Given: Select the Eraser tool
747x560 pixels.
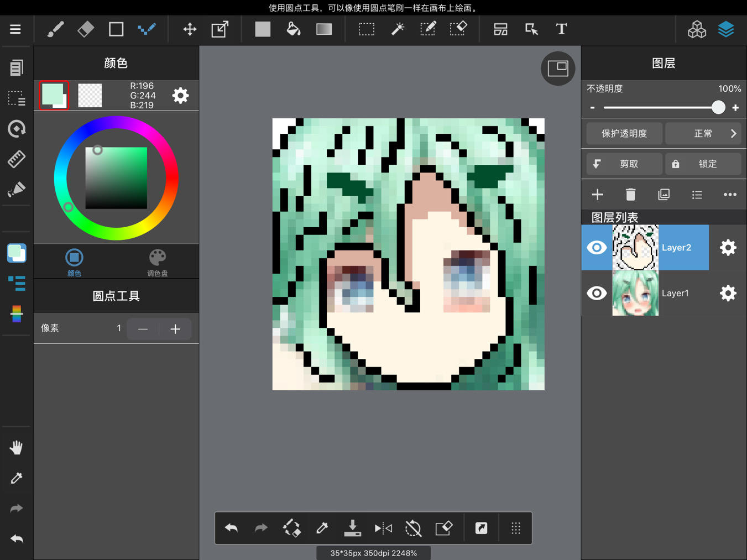Looking at the screenshot, I should pyautogui.click(x=86, y=29).
